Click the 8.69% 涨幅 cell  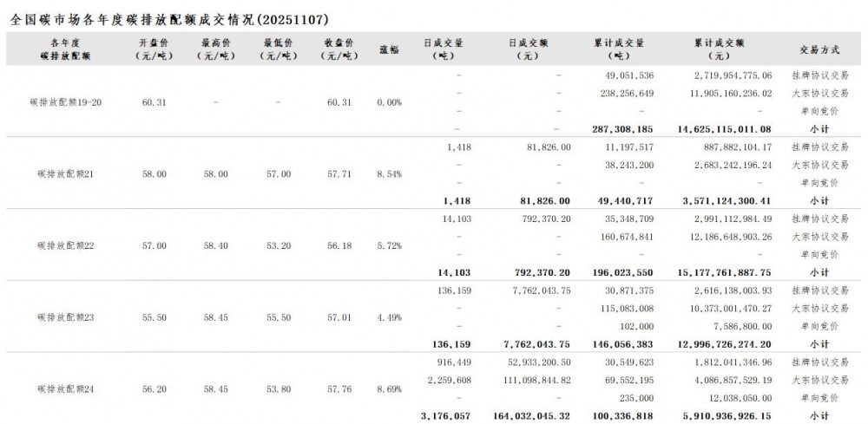click(389, 389)
